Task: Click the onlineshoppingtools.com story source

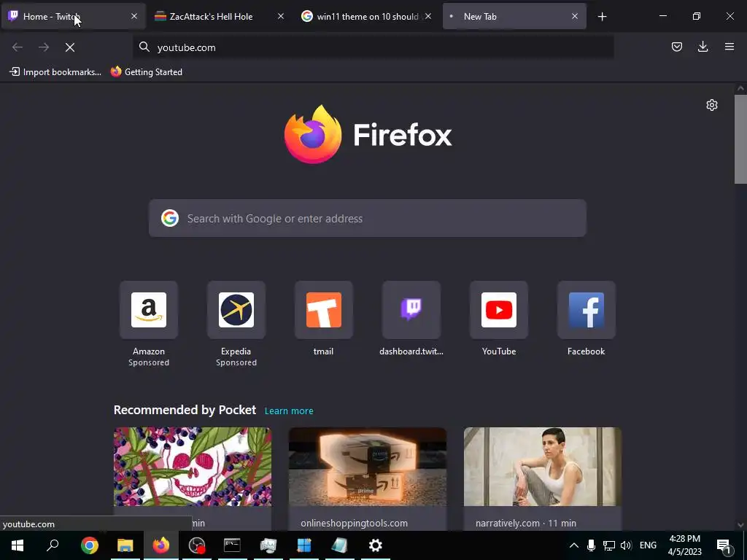Action: coord(354,523)
